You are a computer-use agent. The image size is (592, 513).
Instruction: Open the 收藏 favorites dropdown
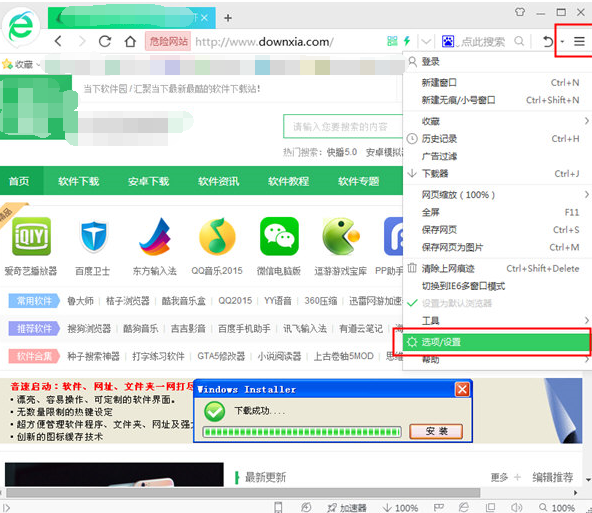[21, 65]
